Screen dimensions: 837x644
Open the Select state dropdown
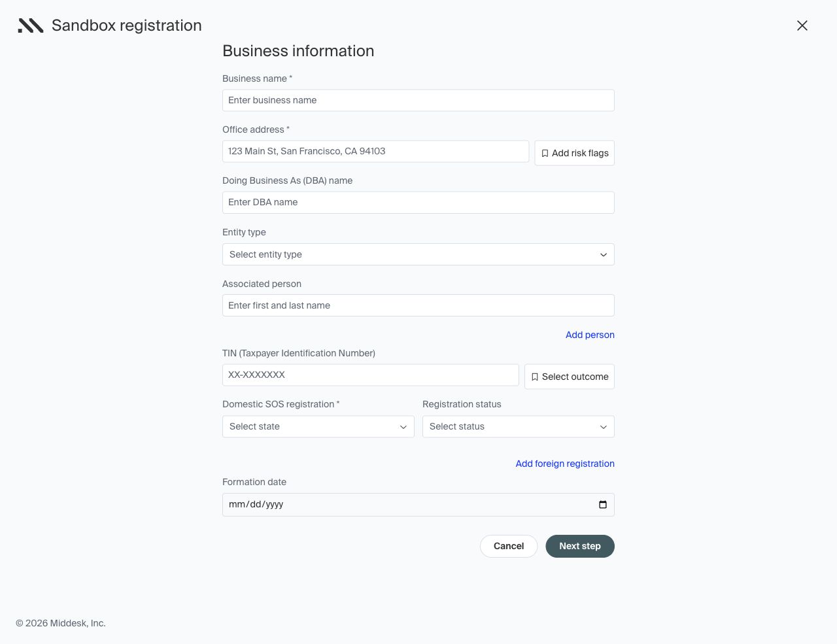pos(318,426)
